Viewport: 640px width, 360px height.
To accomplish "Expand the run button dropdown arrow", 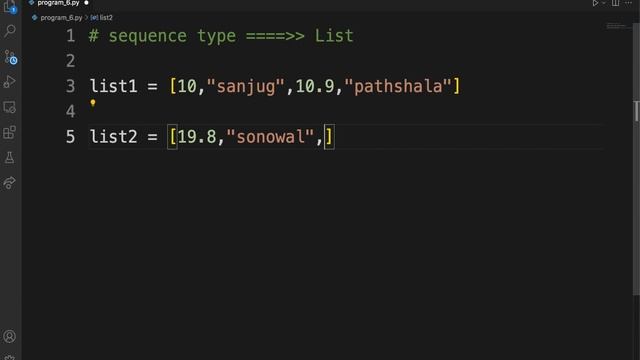I will coord(604,3).
